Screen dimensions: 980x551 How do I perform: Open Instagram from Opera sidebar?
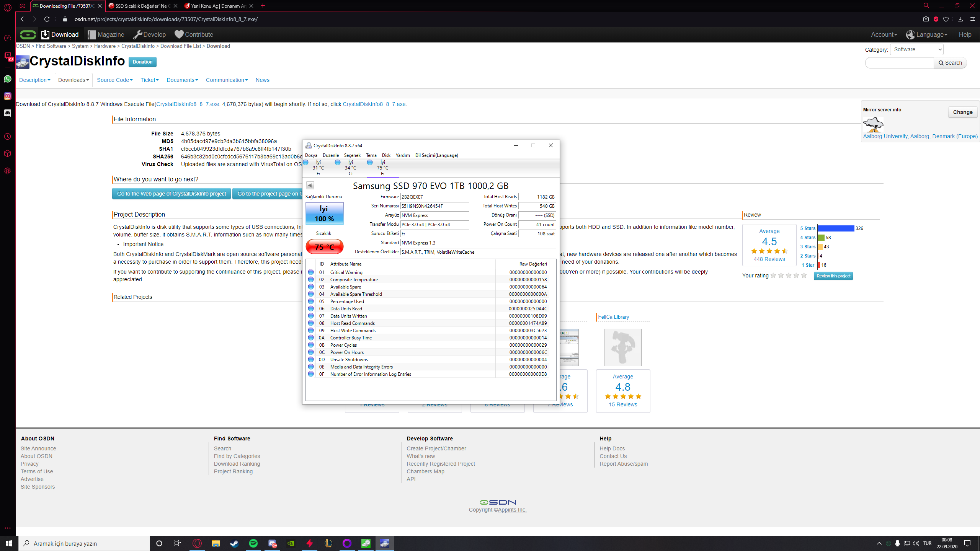tap(7, 96)
